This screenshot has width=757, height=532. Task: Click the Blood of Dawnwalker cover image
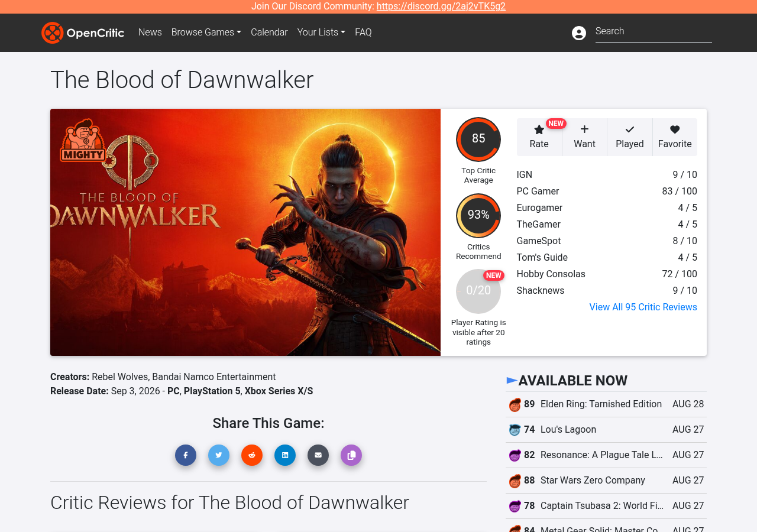click(x=245, y=232)
